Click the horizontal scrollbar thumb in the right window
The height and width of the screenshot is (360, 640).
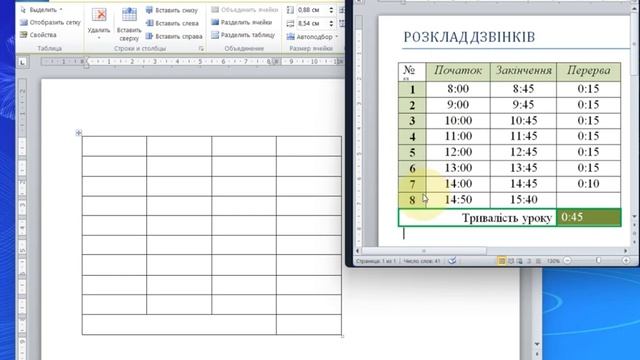click(x=424, y=251)
